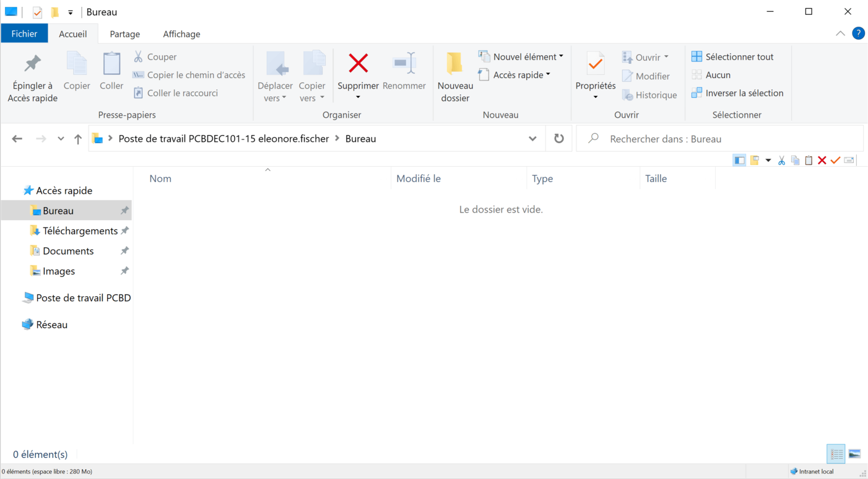
Task: Go up one folder level with up arrow
Action: pyautogui.click(x=78, y=139)
